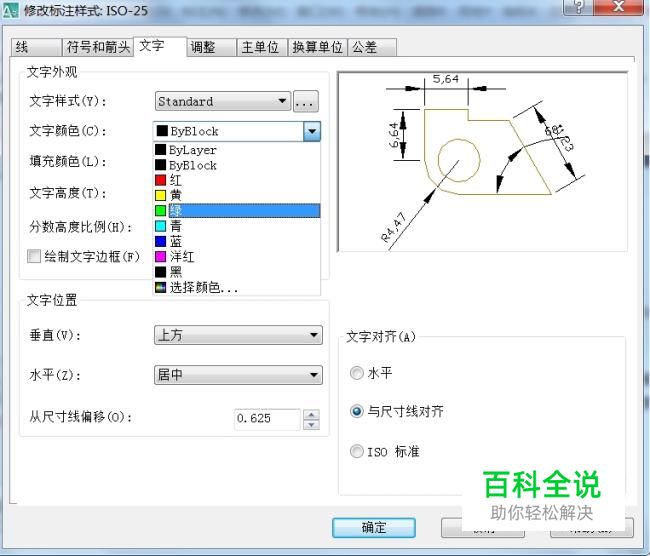
Task: Open 选择颜色... color picker entry
Action: (x=237, y=287)
